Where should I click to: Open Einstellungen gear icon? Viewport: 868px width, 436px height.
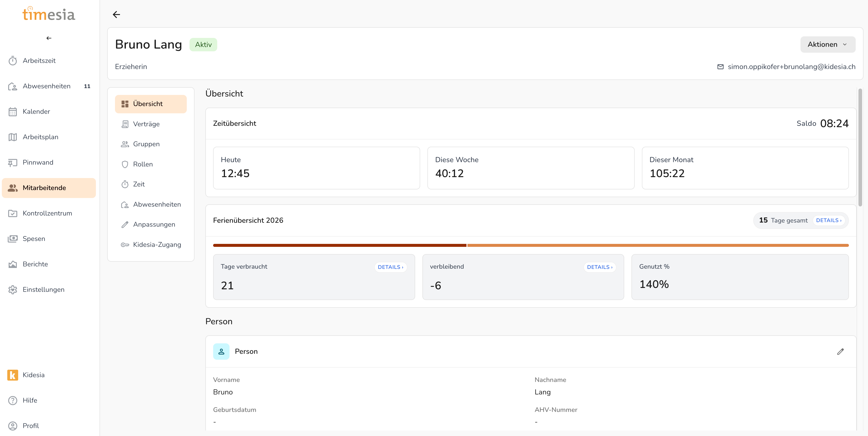coord(13,290)
